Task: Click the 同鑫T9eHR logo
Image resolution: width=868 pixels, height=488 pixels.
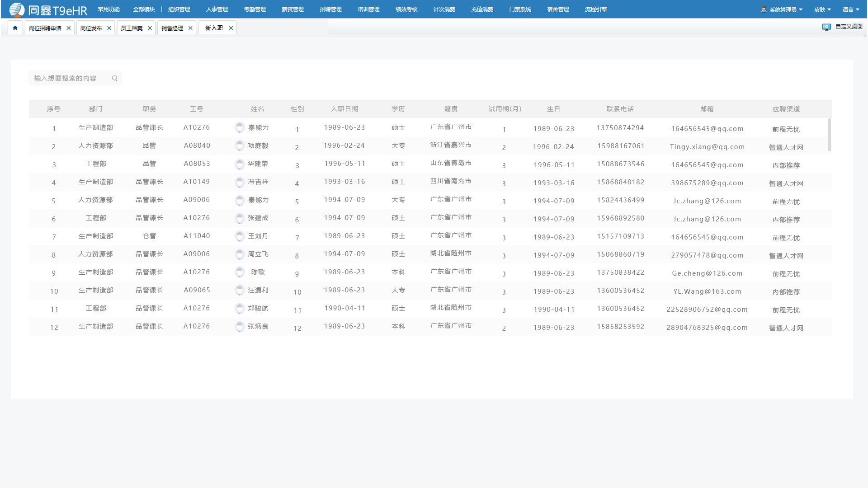Action: click(48, 9)
